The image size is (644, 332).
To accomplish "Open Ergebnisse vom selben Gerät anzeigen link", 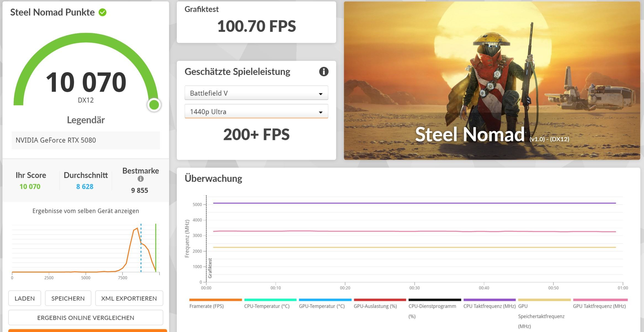I will coord(86,211).
